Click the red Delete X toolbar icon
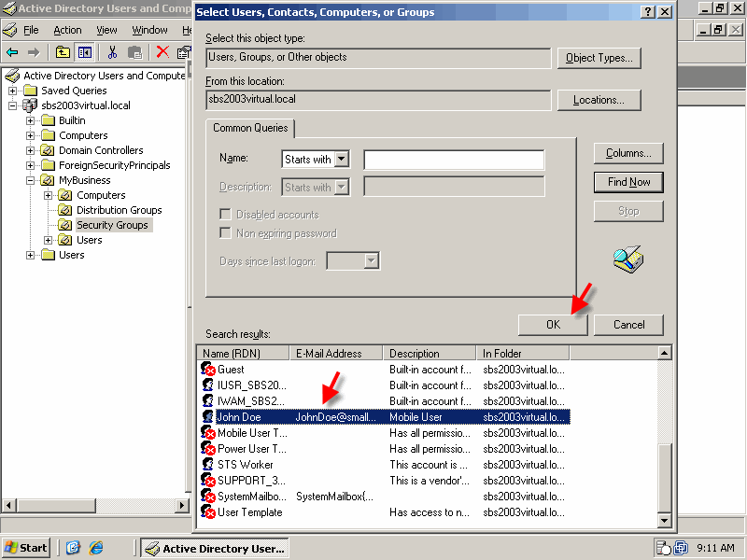Image resolution: width=747 pixels, height=560 pixels. [x=162, y=51]
